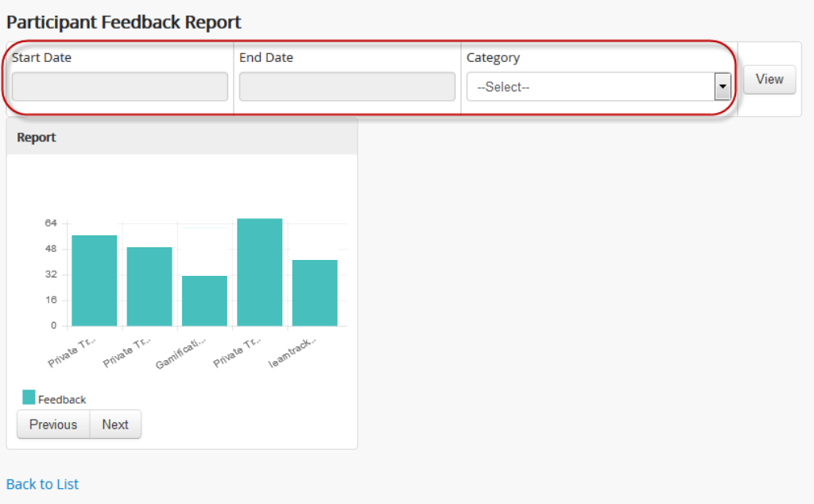Click the Gamificati... axis label
Screen dimensions: 814x504
(x=181, y=353)
